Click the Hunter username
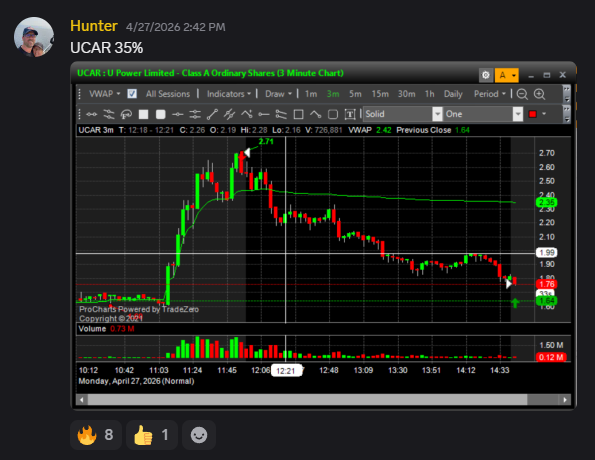The image size is (595, 460). 94,26
